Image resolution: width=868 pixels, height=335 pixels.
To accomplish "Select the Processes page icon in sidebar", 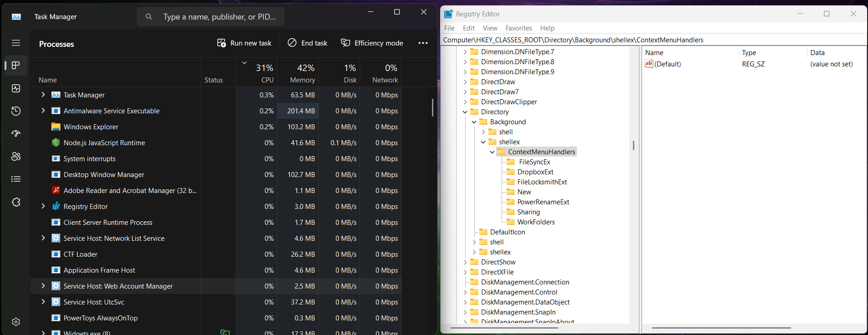I will [x=16, y=65].
